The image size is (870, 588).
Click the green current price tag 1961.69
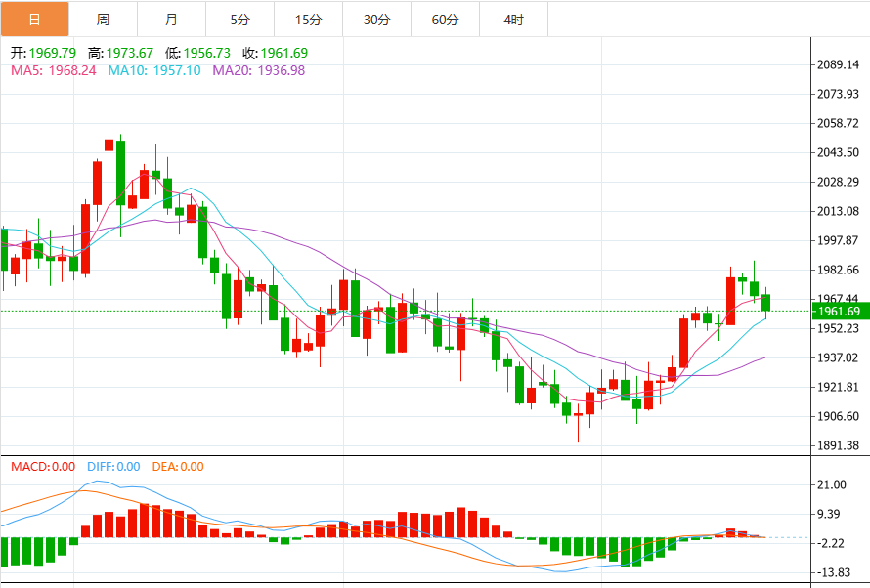click(839, 311)
